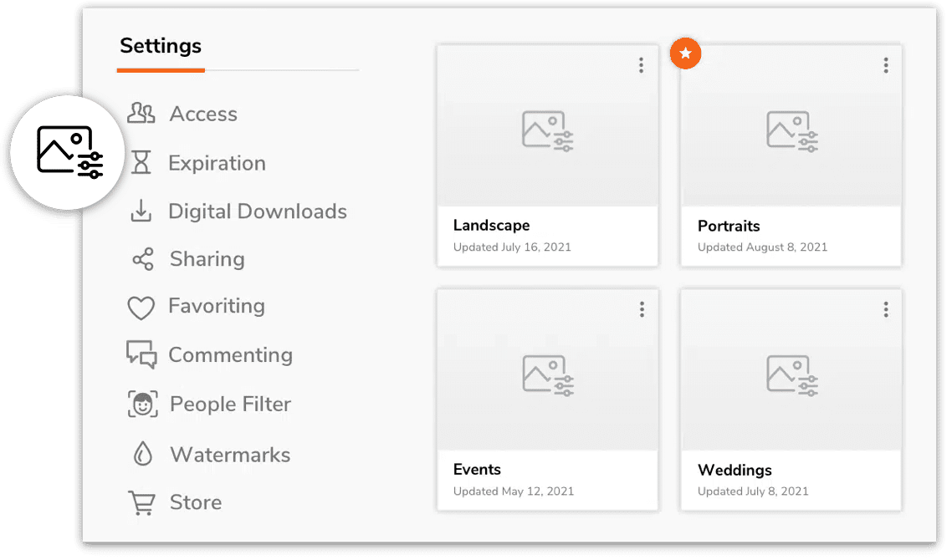This screenshot has width=952, height=560.
Task: Open the three-dot menu on Events card
Action: click(x=642, y=309)
